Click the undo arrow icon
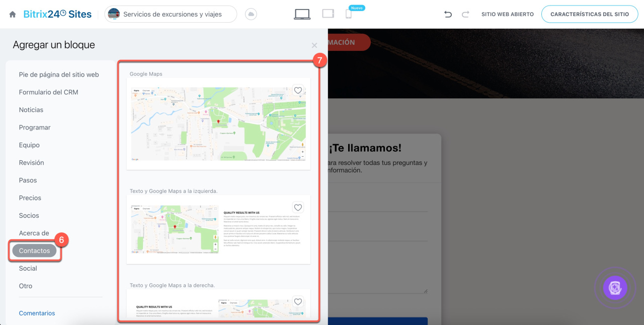 coord(448,15)
